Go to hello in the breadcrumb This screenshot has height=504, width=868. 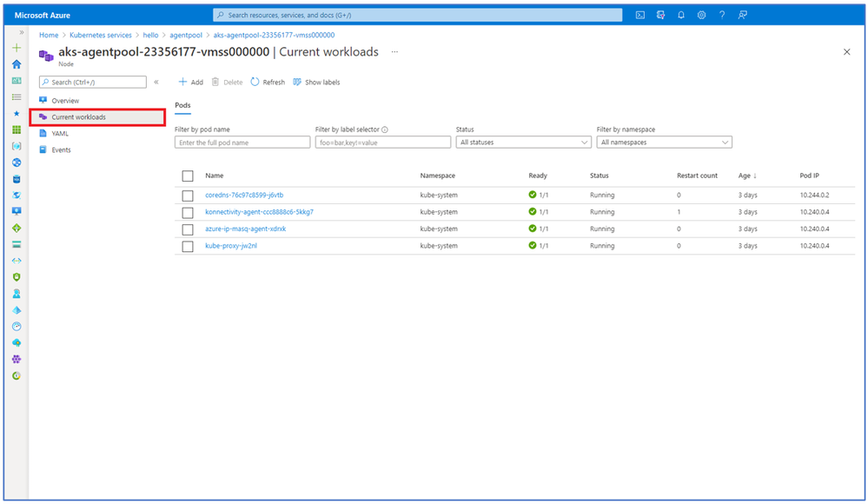point(150,35)
